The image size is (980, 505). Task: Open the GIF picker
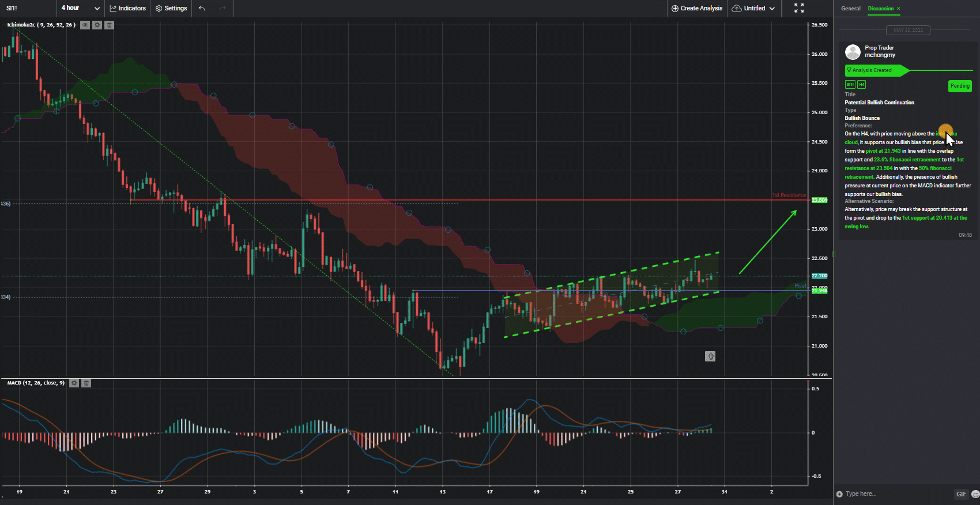[x=961, y=494]
